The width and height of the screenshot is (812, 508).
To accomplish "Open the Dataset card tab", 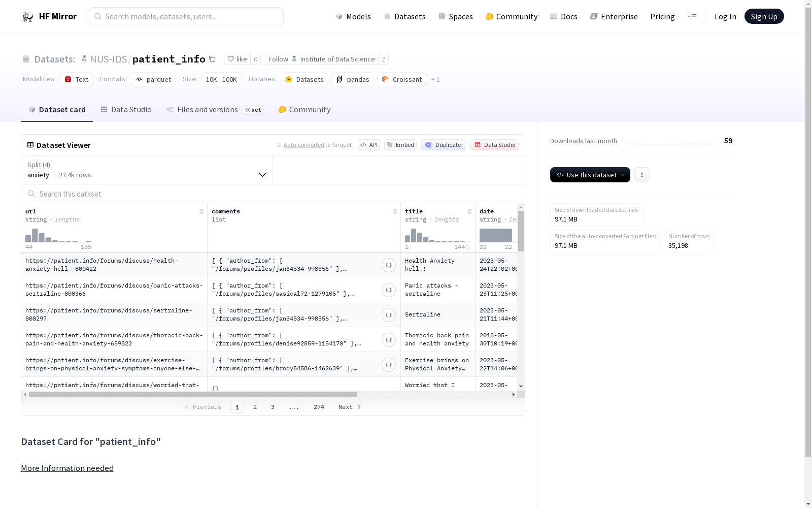I will [57, 110].
